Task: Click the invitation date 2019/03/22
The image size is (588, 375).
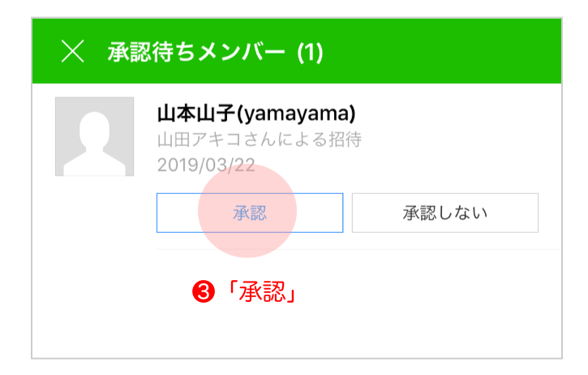Action: [x=206, y=165]
